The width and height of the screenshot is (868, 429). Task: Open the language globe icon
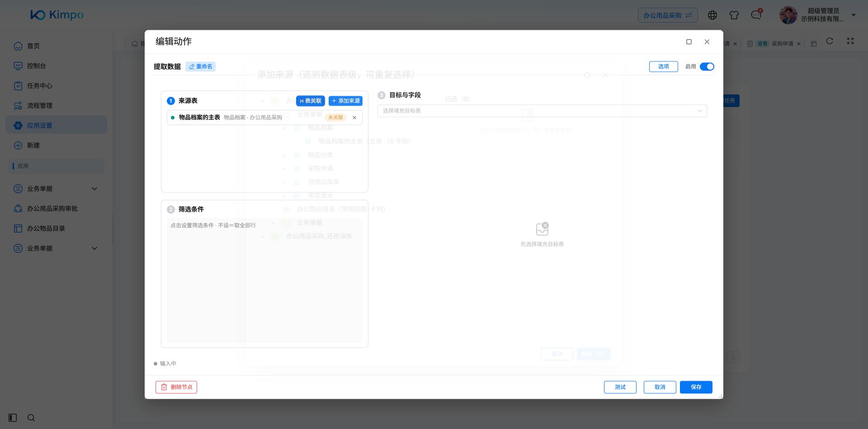tap(712, 15)
